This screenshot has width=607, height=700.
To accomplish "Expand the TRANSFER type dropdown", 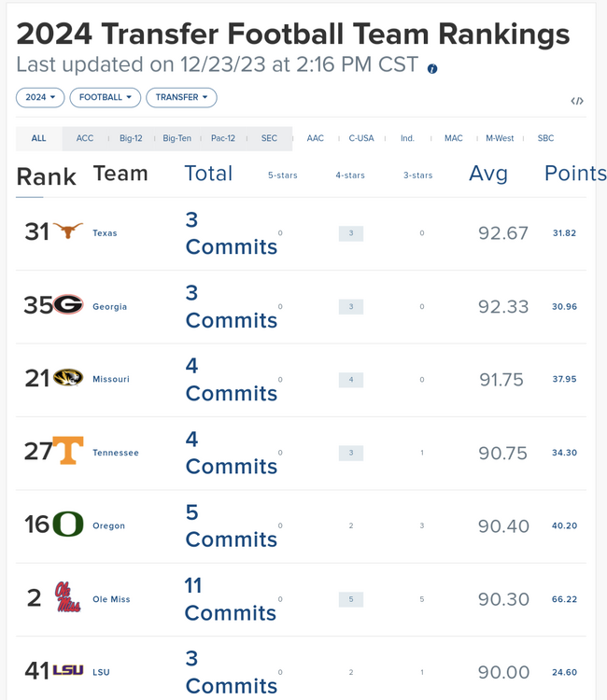I will 181,97.
